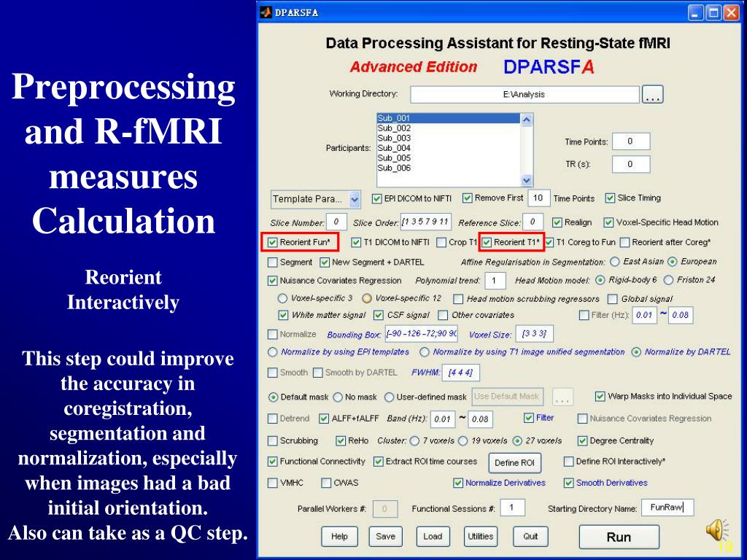The width and height of the screenshot is (747, 560).
Task: Toggle New Segment + DARTEL checkbox
Action: click(x=325, y=262)
